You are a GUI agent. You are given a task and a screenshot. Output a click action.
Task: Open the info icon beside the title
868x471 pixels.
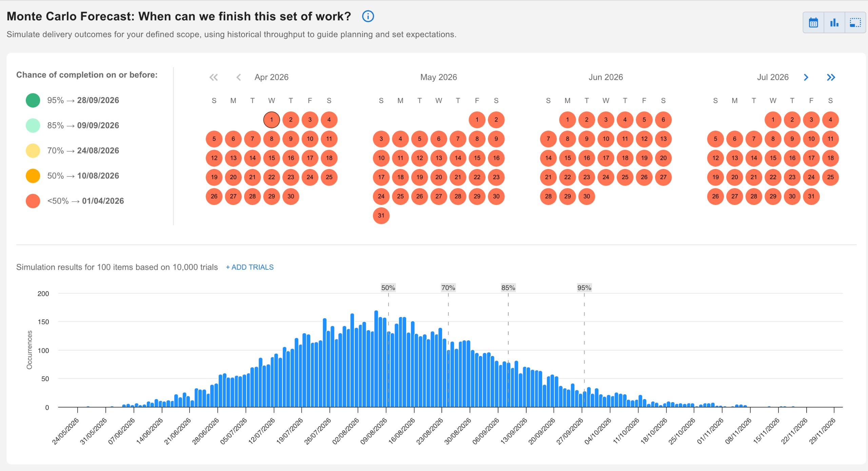click(x=368, y=16)
